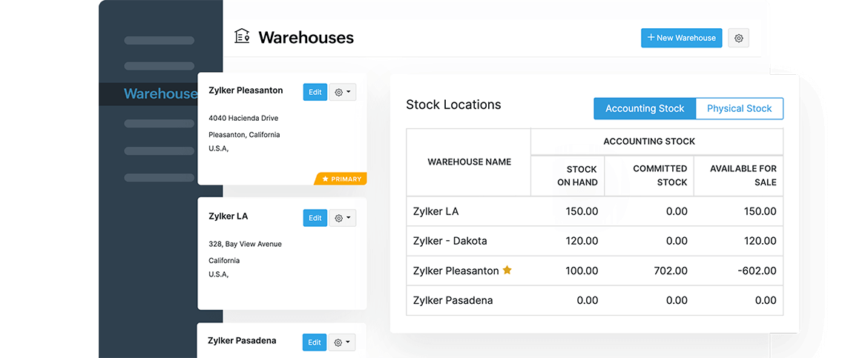Switch to Accounting Stock tab
Viewport: 868px width, 358px height.
pos(645,108)
